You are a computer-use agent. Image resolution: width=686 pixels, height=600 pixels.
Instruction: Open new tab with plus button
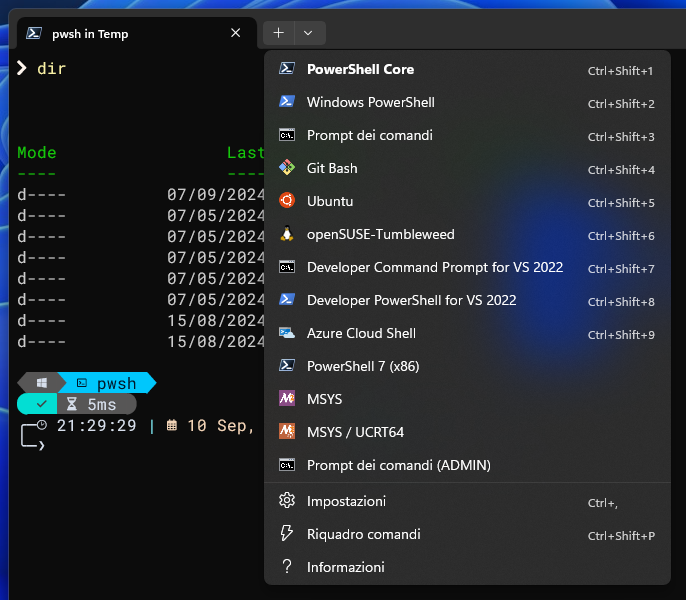click(x=278, y=33)
